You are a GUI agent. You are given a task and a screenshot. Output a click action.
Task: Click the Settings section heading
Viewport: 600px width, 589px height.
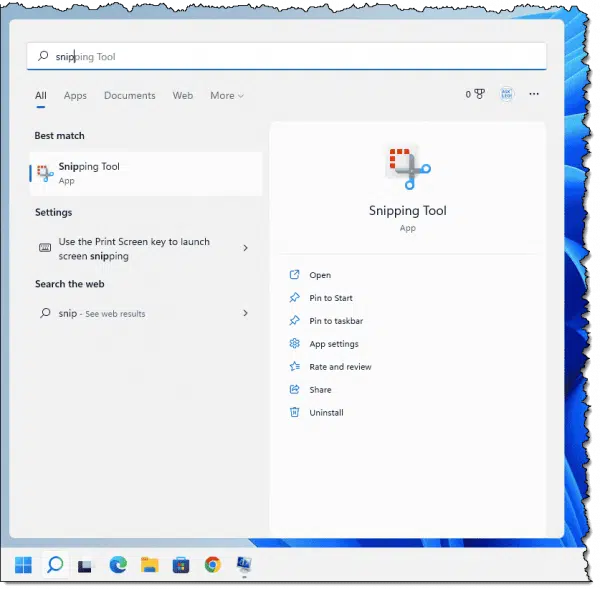click(54, 212)
